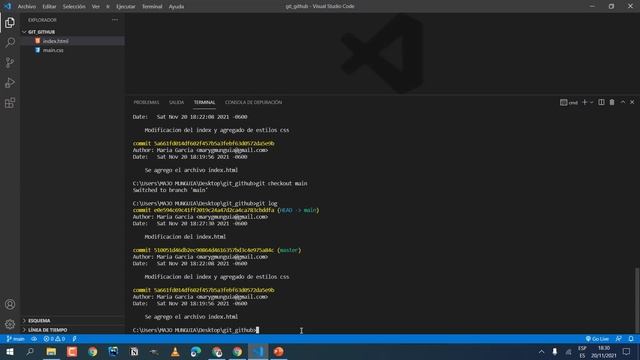Synchronize changes icon in status bar
Image resolution: width=640 pixels, height=360 pixels.
(x=34, y=339)
